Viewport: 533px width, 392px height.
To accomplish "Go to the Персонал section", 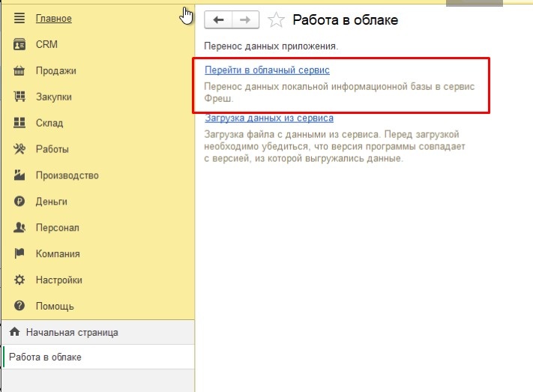I will [x=58, y=228].
